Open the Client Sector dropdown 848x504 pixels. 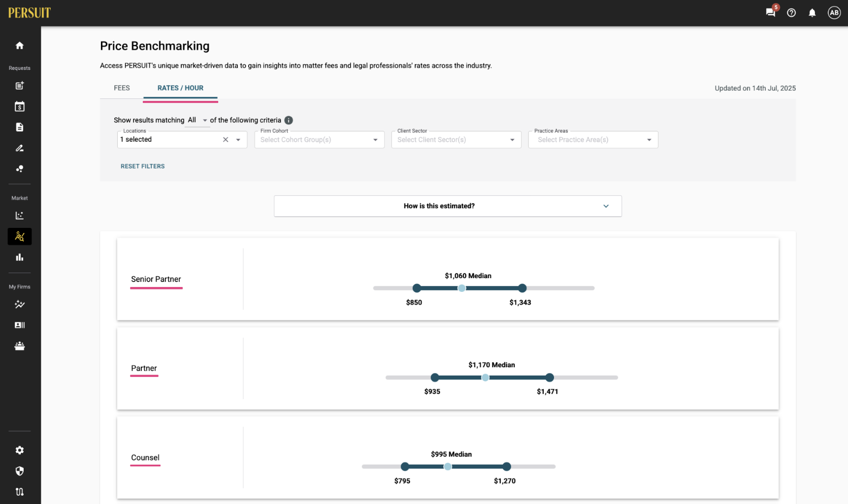457,140
